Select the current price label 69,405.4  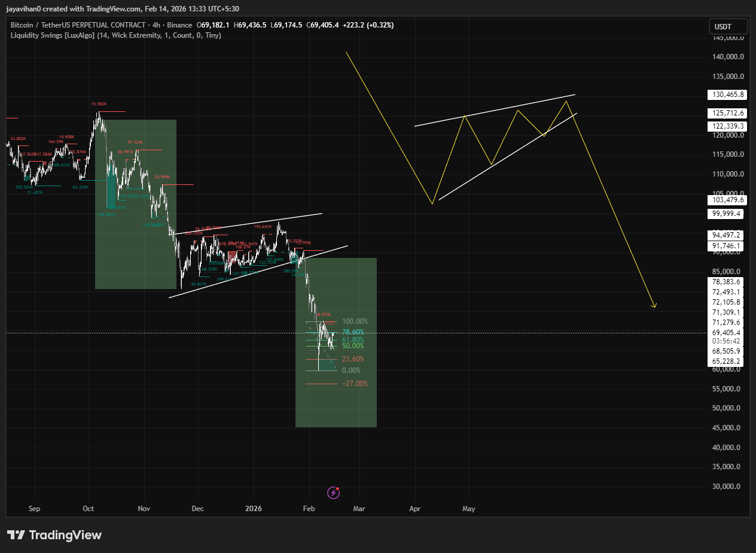[727, 332]
